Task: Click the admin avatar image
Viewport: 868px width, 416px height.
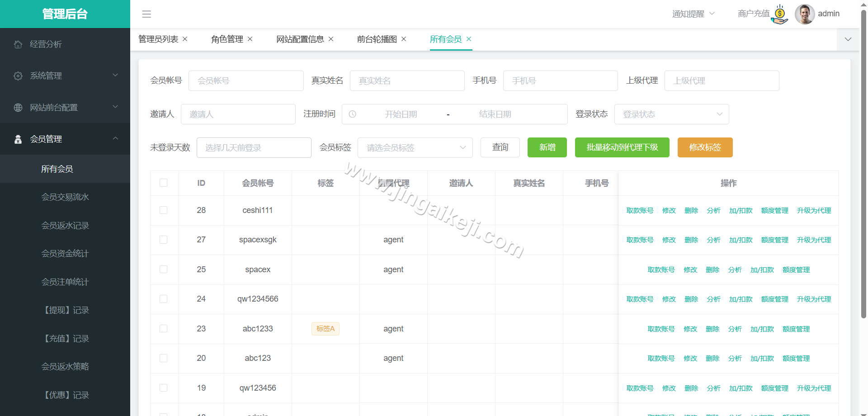Action: pos(804,14)
